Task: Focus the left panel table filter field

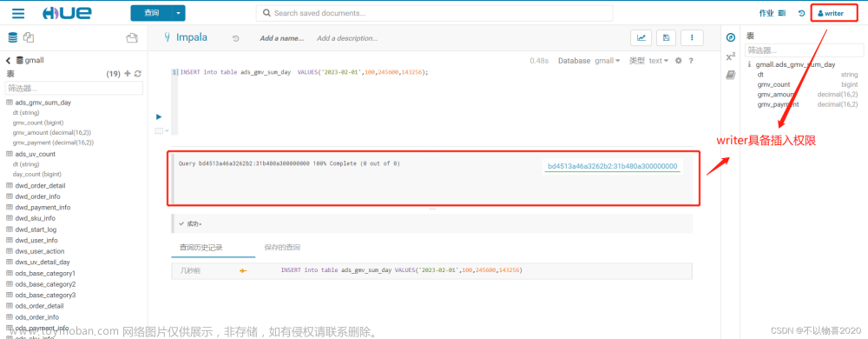Action: (x=74, y=88)
